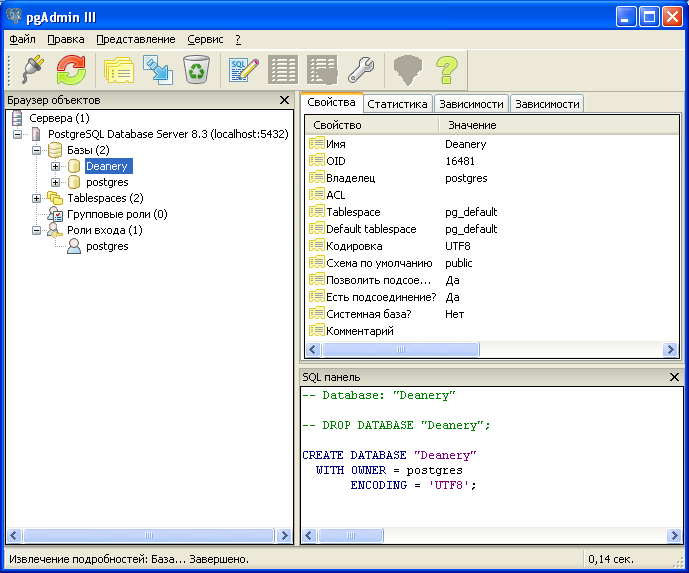Refresh the selected object with red-green arrows
The height and width of the screenshot is (573, 689).
[x=71, y=69]
